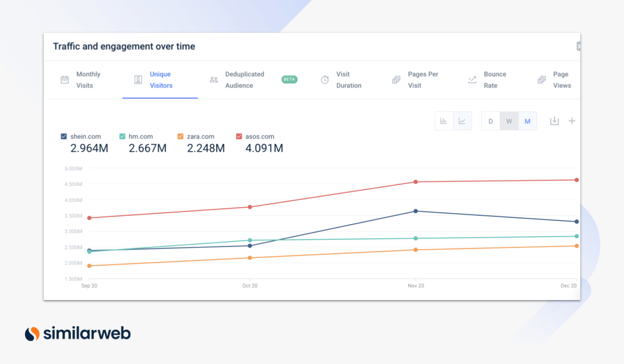This screenshot has height=364, width=624.
Task: Click the clock icon for Visit Duration
Action: point(324,80)
